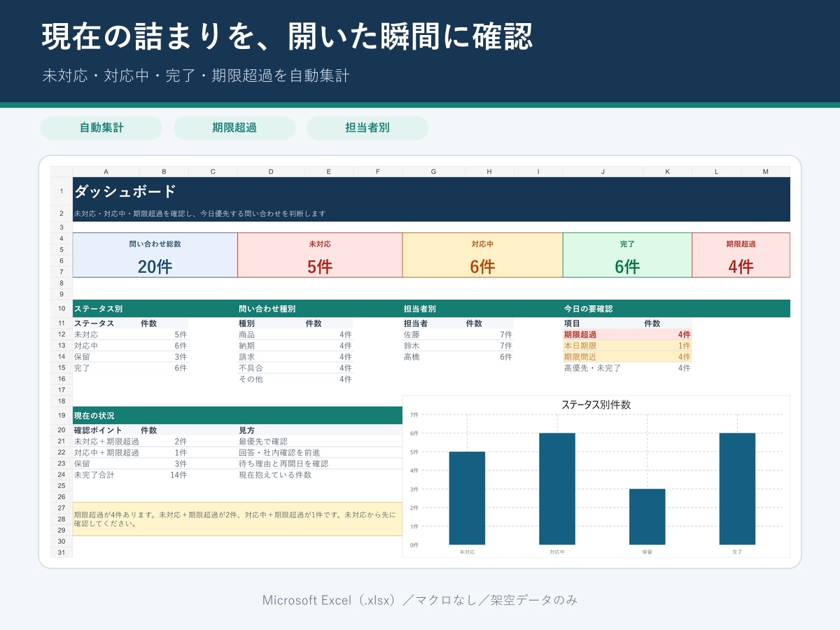Click the 未完了合計 cell

pos(106,475)
